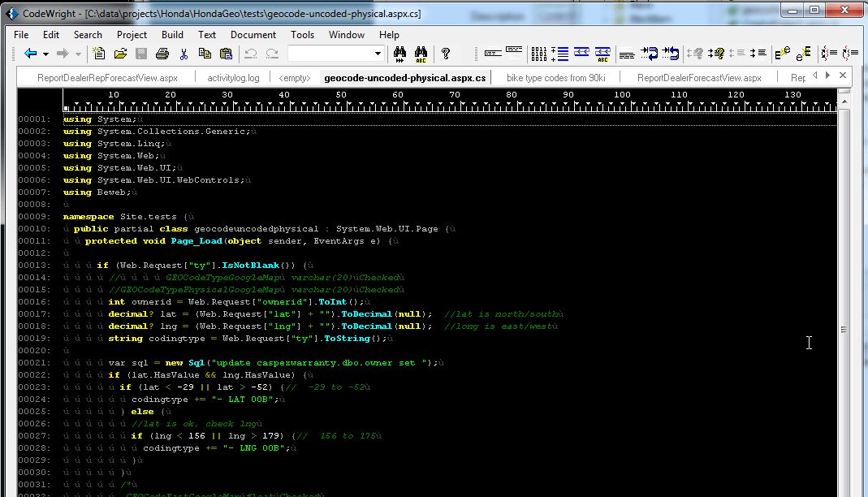
Task: Paste clipboard contents with the Paste icon
Action: 228,54
